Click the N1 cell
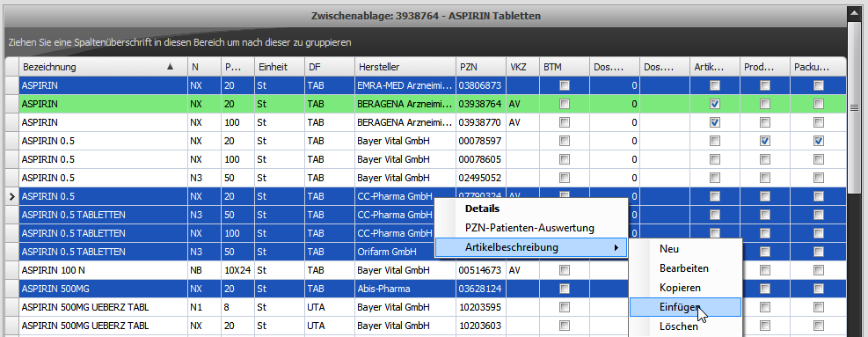This screenshot has width=868, height=337. 204,306
